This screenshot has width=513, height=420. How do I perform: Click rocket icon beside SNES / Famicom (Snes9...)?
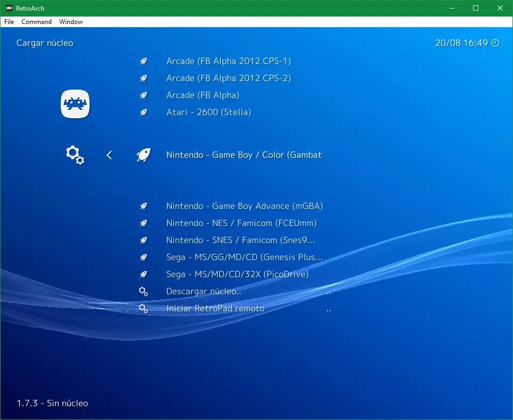pyautogui.click(x=143, y=240)
